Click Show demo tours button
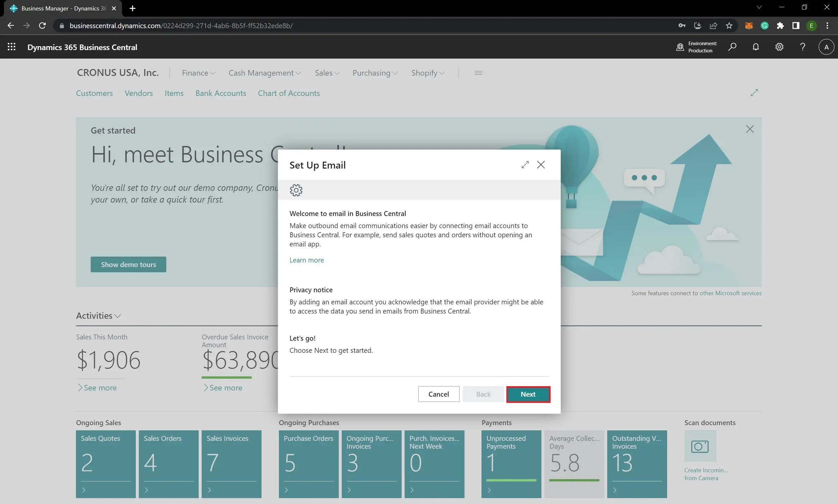 pos(128,264)
